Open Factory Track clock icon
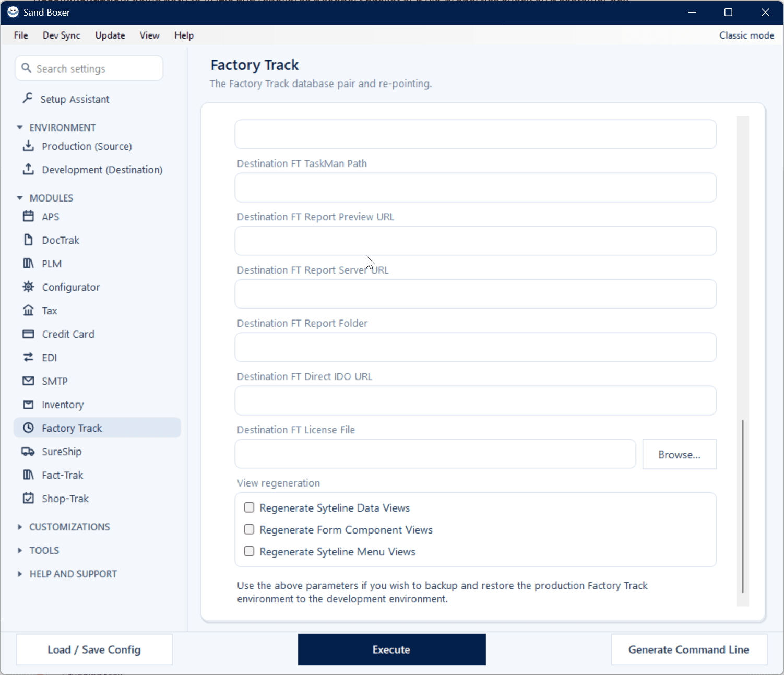Viewport: 784px width, 675px height. pyautogui.click(x=29, y=428)
